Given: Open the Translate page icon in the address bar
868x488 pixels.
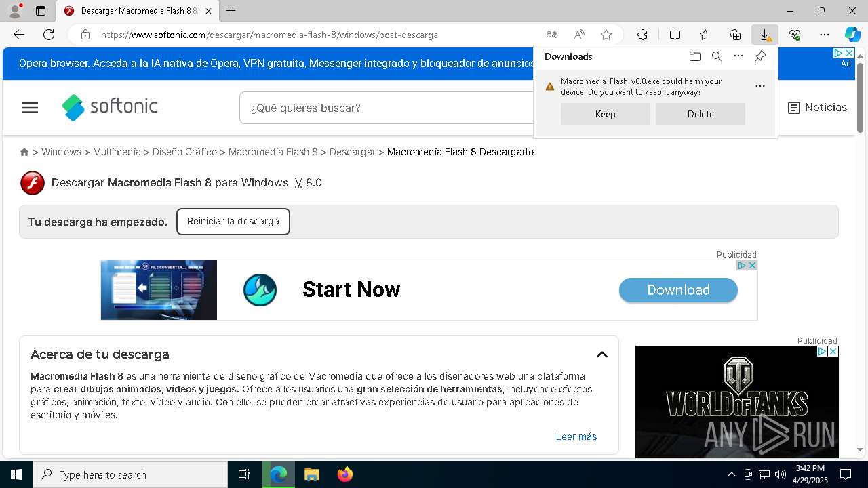Looking at the screenshot, I should click(552, 35).
